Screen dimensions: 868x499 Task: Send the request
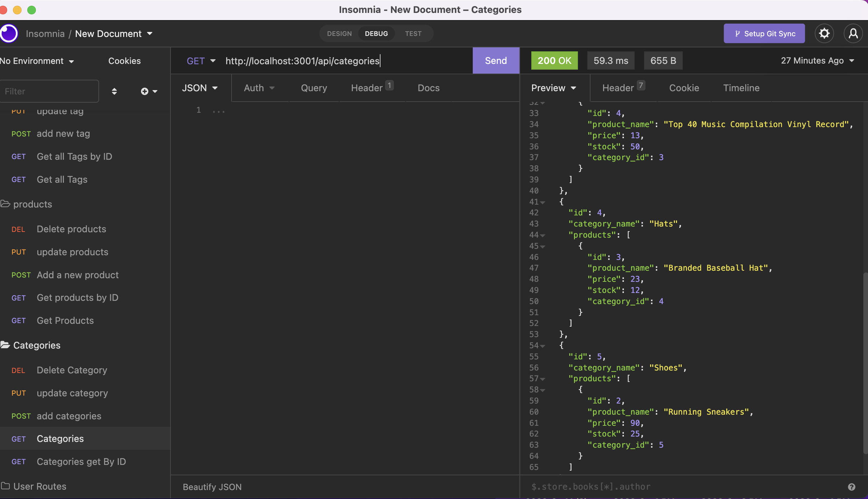click(496, 61)
